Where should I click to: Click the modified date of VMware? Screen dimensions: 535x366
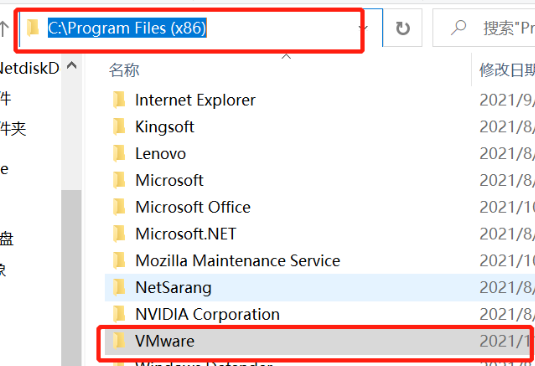point(506,341)
